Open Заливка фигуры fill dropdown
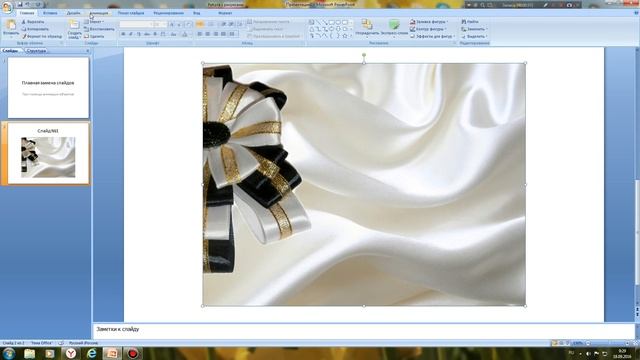 429,22
